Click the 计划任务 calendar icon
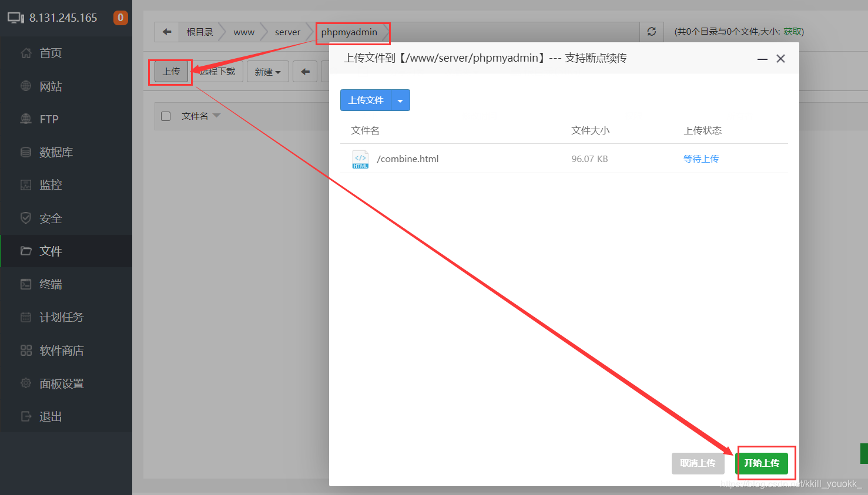Viewport: 868px width, 495px height. 26,317
